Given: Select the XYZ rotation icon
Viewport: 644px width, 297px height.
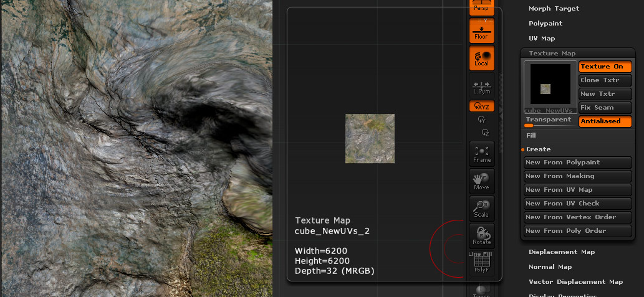Looking at the screenshot, I should pyautogui.click(x=481, y=106).
